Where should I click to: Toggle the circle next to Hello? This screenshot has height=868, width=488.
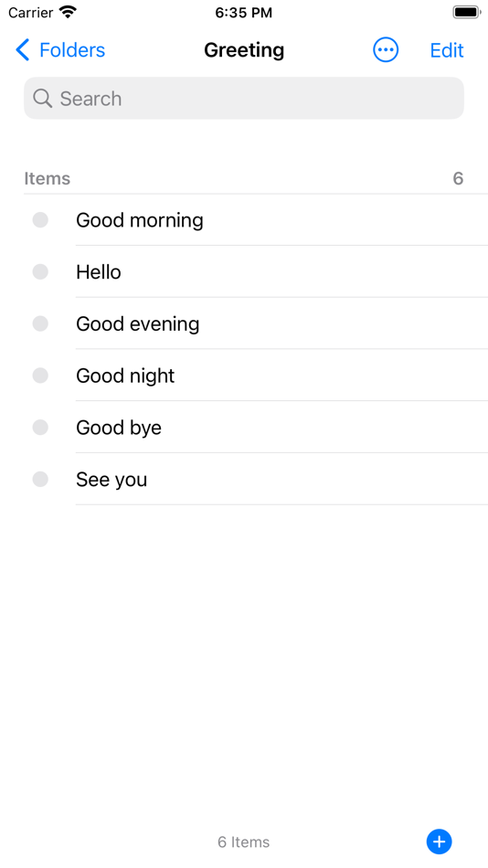[40, 271]
